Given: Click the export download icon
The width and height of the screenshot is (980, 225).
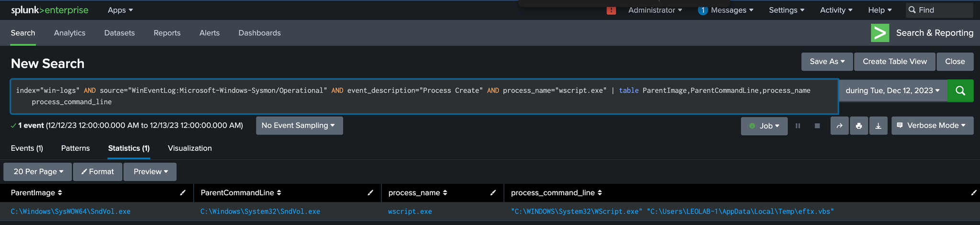Looking at the screenshot, I should tap(878, 126).
